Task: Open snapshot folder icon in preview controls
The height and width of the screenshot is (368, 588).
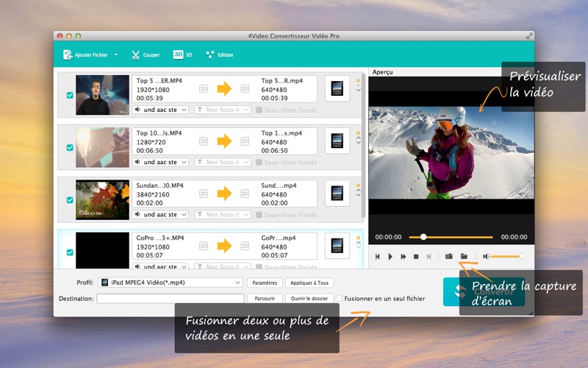Action: pyautogui.click(x=464, y=256)
